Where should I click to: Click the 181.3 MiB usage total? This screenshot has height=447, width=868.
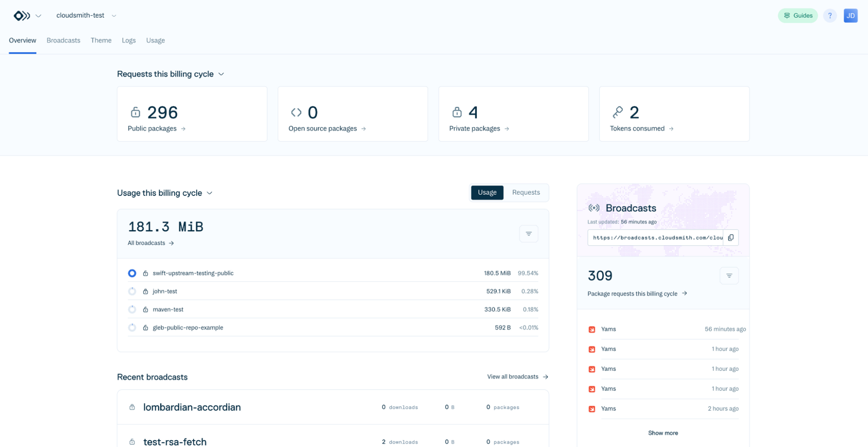pos(166,227)
